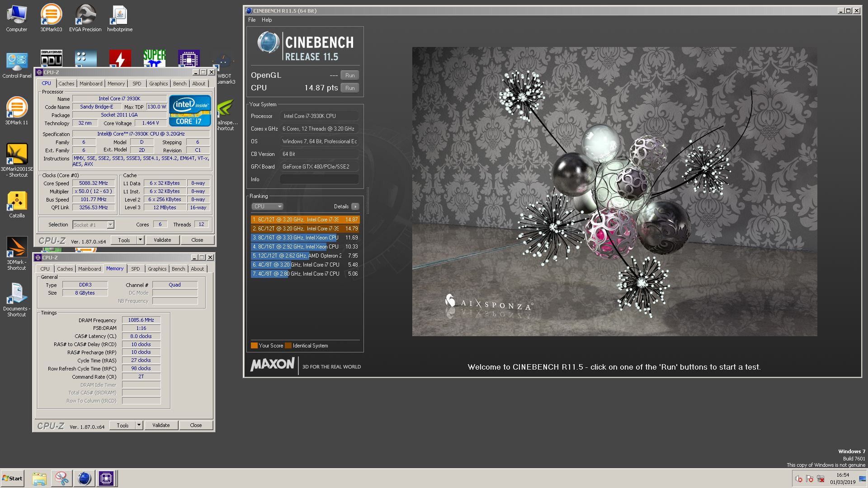
Task: Click Close button in top CPU-Z window
Action: (197, 240)
